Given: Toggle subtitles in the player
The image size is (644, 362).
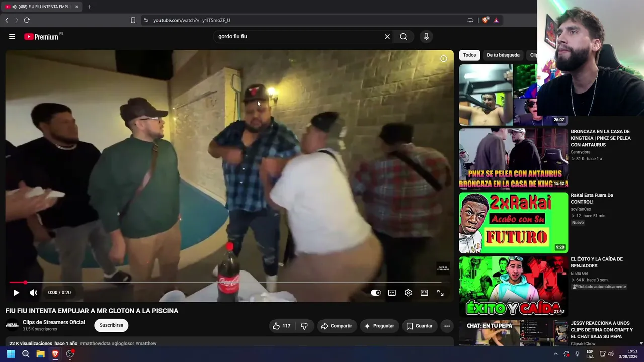Looking at the screenshot, I should 392,293.
